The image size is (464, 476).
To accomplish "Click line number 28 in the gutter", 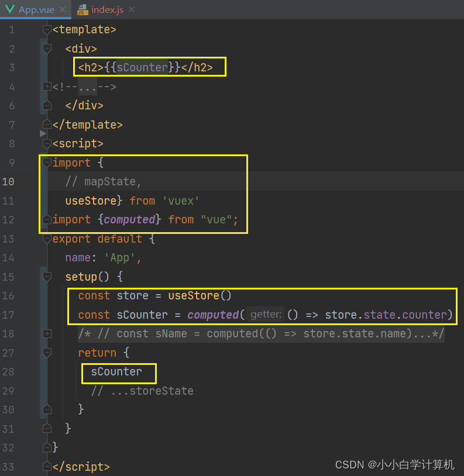I will point(8,371).
